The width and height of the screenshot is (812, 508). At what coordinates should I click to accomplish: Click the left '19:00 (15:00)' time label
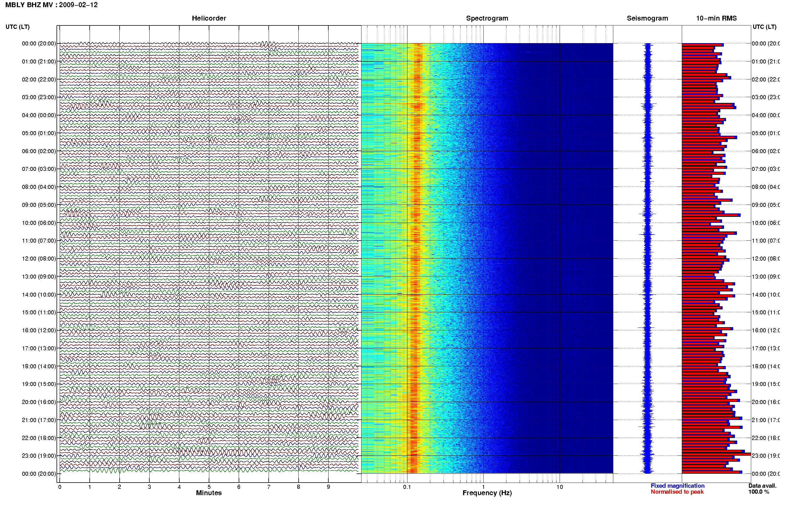point(39,384)
